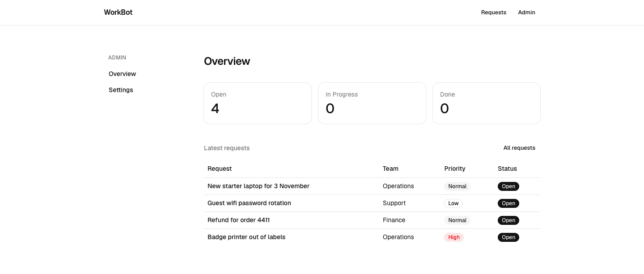Open 'Badge printer out of labels' request
The height and width of the screenshot is (274, 644).
coord(246,237)
